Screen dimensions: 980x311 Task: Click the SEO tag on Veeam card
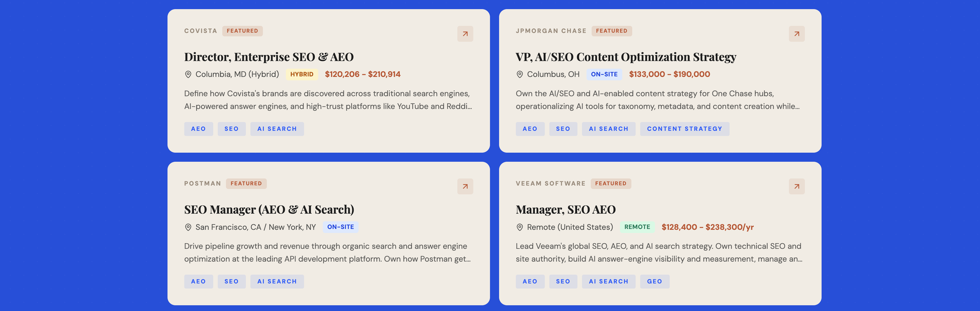tap(563, 282)
